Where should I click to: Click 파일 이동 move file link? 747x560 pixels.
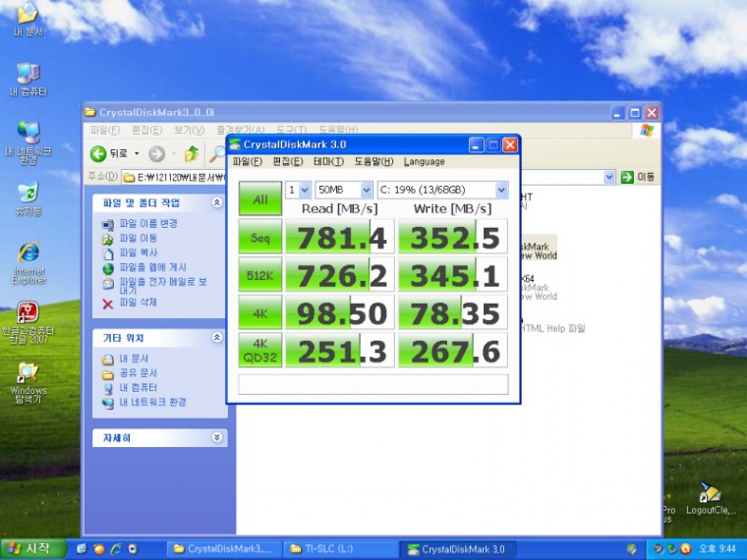[139, 238]
